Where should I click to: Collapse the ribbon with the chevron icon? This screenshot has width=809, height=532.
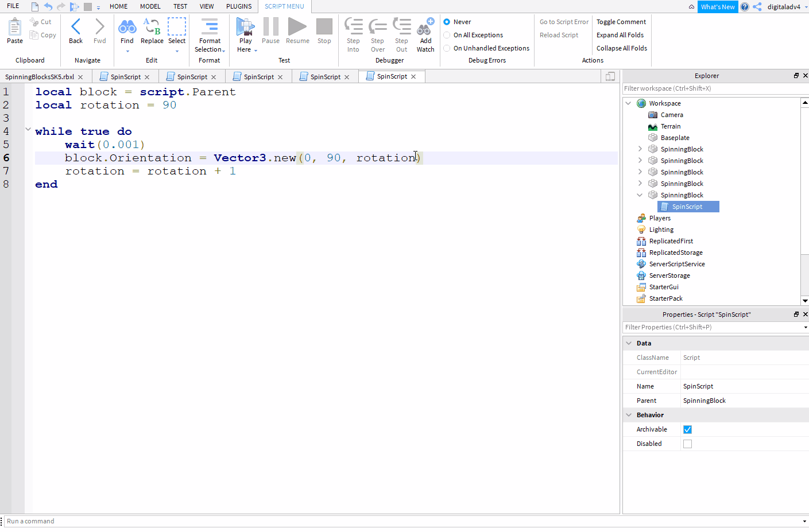click(x=691, y=7)
